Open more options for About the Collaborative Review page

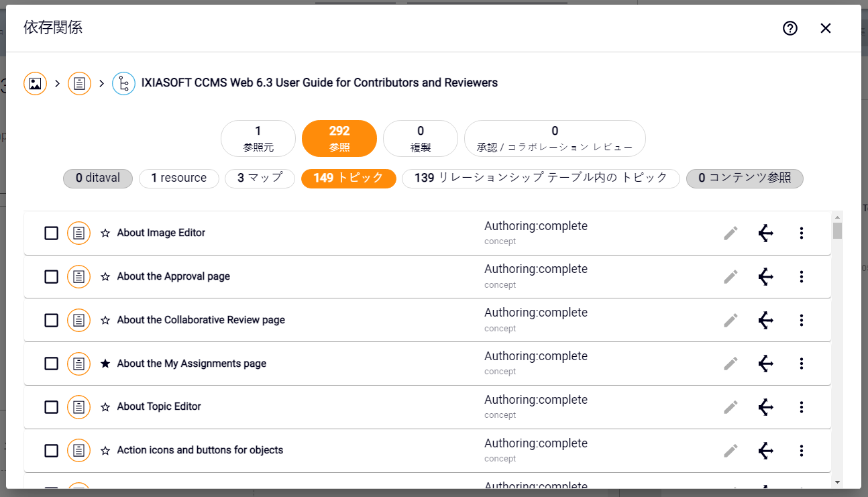click(801, 321)
